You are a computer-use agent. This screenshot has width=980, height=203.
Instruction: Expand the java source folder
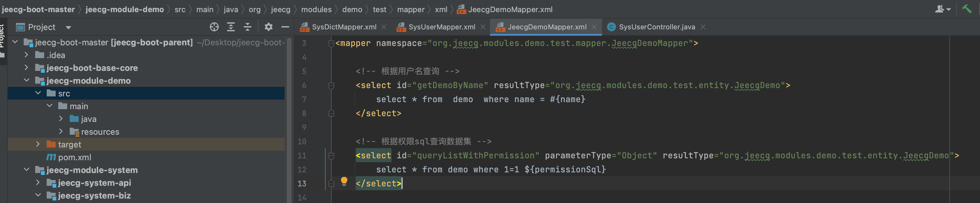click(61, 118)
